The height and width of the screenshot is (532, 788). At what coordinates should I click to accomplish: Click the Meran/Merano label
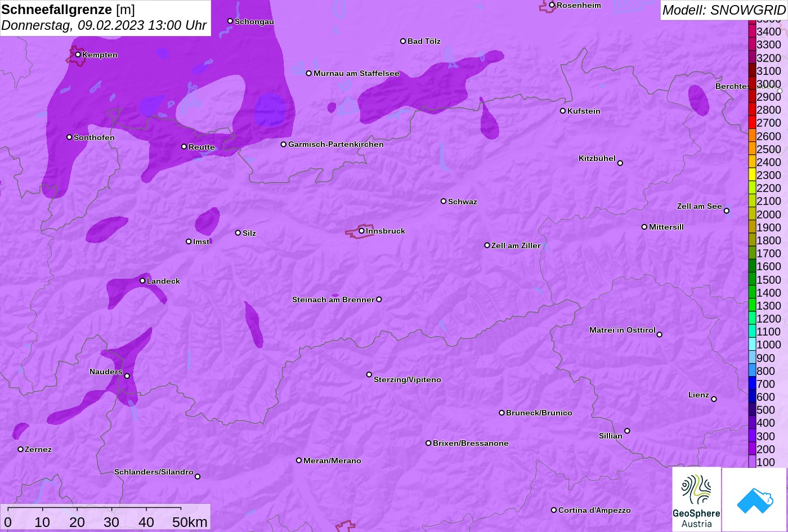click(x=332, y=461)
